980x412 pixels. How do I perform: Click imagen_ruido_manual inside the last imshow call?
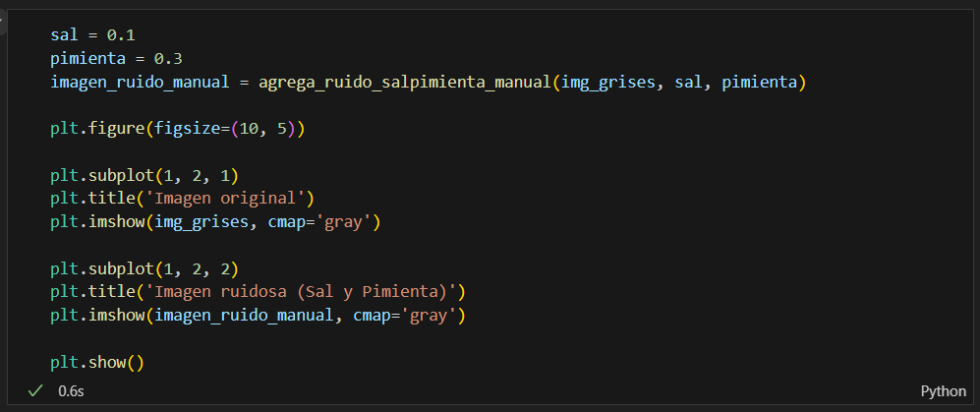click(x=244, y=316)
